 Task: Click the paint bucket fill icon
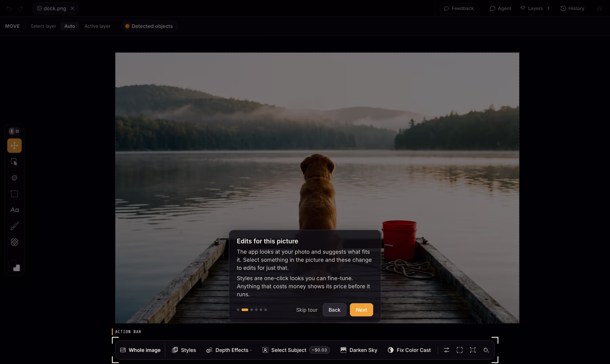click(486, 350)
